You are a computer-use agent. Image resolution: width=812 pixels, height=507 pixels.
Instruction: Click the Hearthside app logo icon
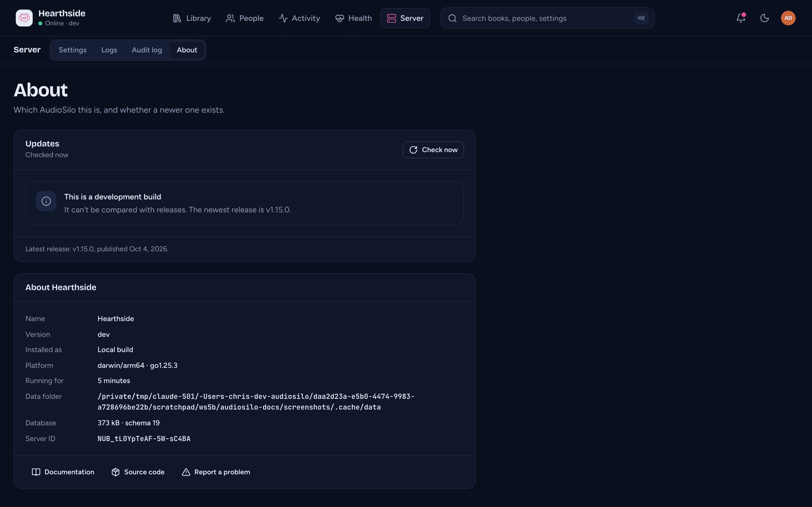(24, 18)
